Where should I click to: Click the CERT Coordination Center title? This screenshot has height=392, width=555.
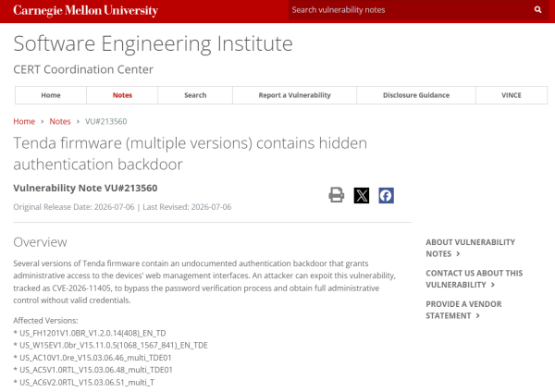point(83,69)
